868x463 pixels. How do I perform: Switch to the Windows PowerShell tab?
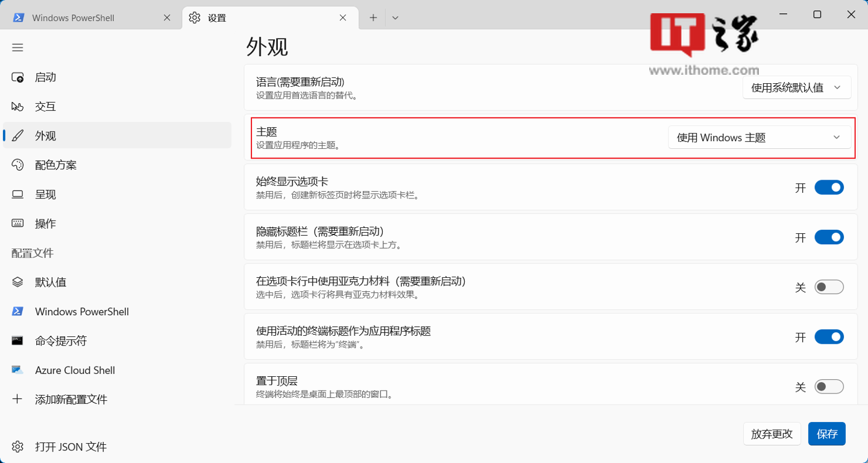(90, 17)
